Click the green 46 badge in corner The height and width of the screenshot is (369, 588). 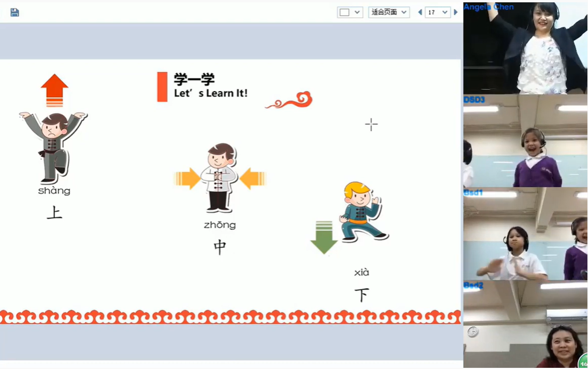coord(583,361)
